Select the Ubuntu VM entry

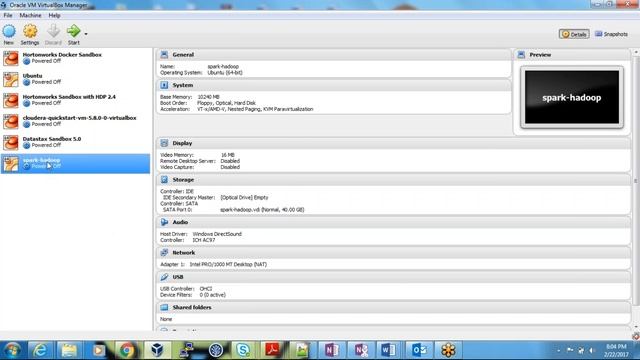pyautogui.click(x=76, y=79)
